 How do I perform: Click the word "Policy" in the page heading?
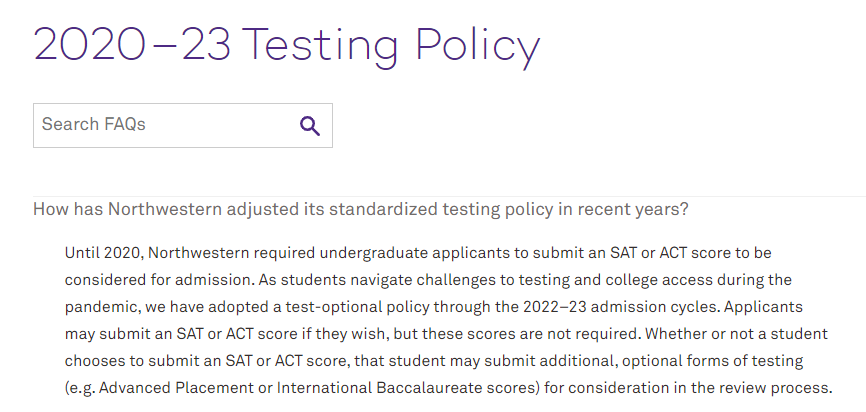tap(478, 45)
